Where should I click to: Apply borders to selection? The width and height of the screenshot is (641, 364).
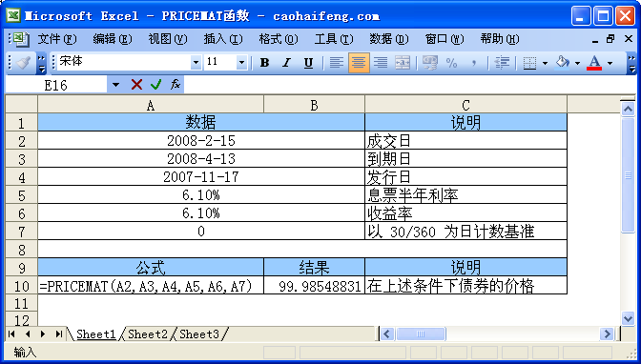(529, 63)
